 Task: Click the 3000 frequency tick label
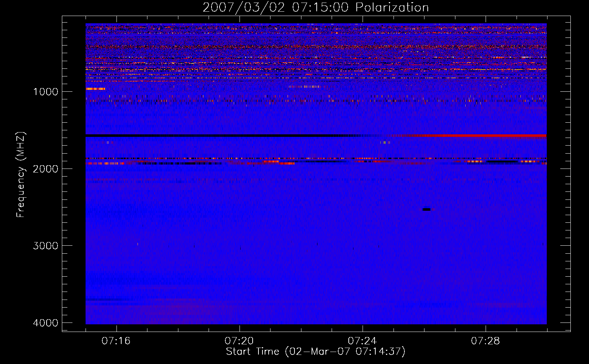(46, 246)
